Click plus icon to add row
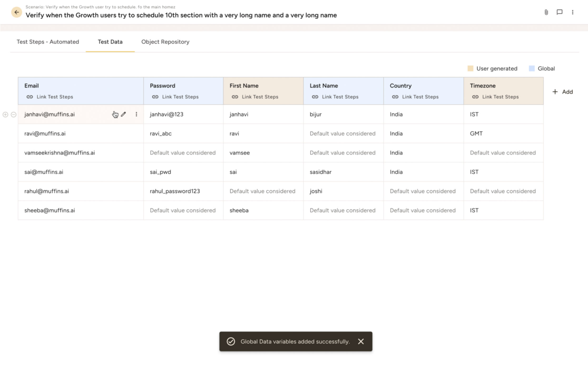The width and height of the screenshot is (588, 366). tap(5, 115)
